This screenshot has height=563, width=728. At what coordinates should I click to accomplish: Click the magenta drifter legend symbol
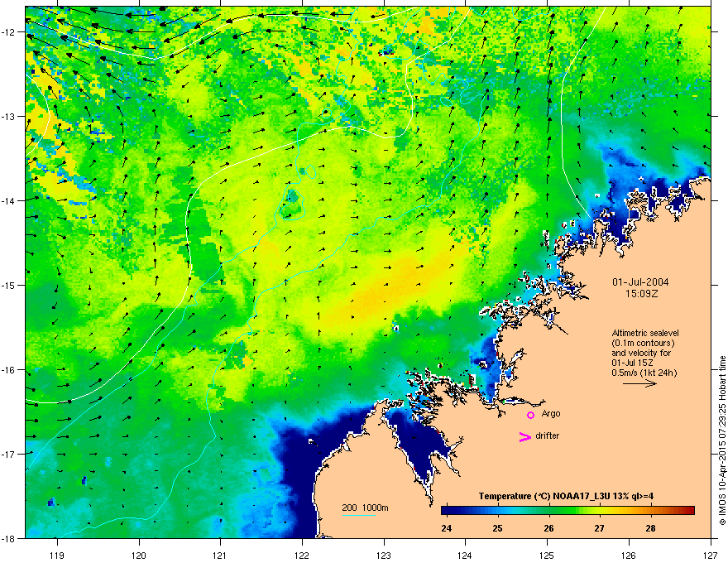(x=524, y=436)
